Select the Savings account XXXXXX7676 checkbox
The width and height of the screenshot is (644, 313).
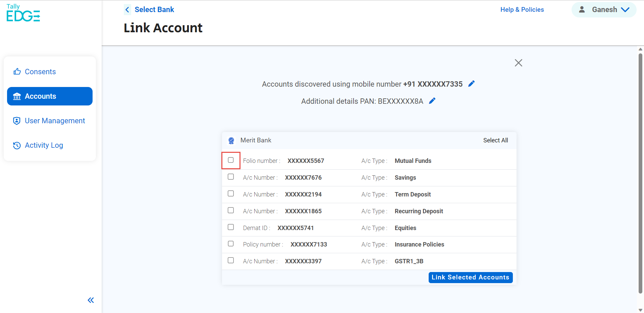point(230,177)
